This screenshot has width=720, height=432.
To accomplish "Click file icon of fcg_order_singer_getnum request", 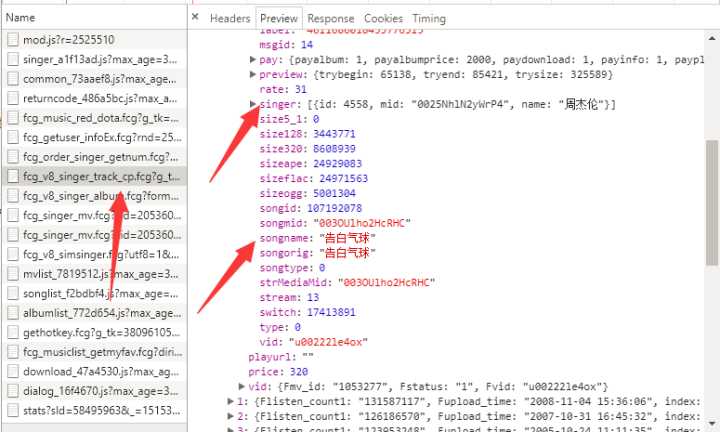I will (x=13, y=157).
